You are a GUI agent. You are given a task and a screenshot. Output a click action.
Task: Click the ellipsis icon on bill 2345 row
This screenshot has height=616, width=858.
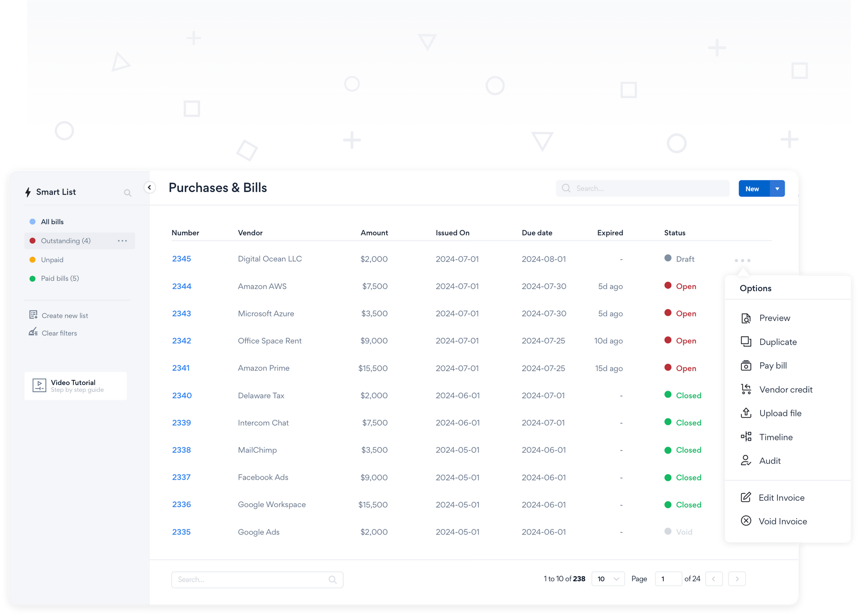point(743,260)
